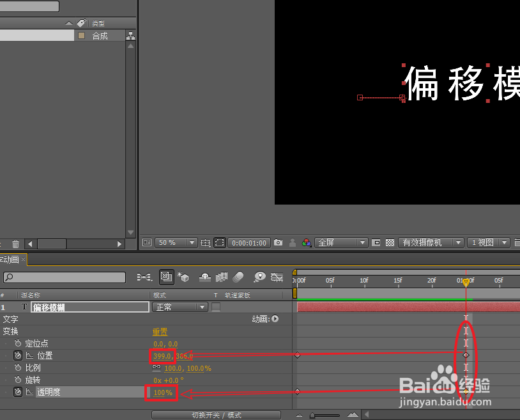The image size is (520, 420).
Task: Open the 正常 blending mode dropdown
Action: (180, 307)
